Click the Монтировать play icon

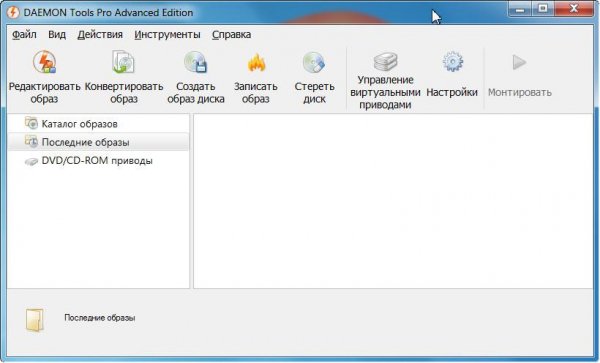[519, 62]
